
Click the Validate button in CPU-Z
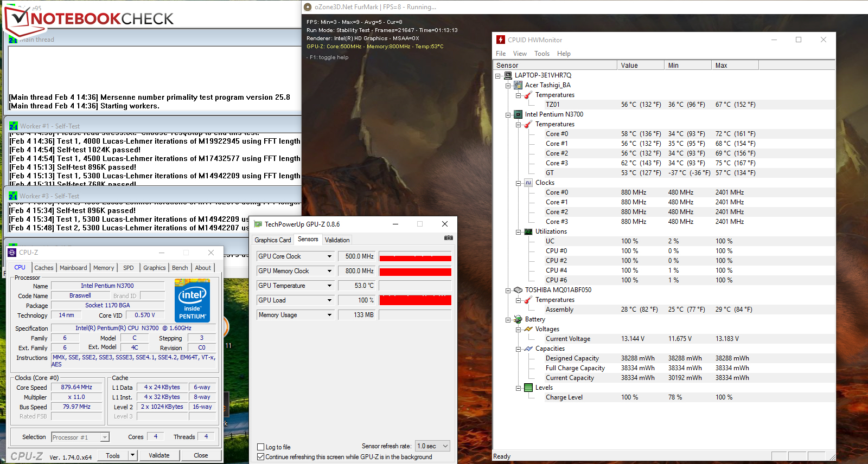click(x=159, y=455)
